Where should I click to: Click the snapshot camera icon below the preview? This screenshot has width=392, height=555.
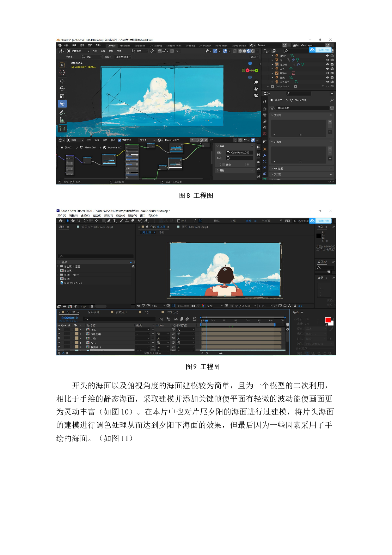pos(193,306)
